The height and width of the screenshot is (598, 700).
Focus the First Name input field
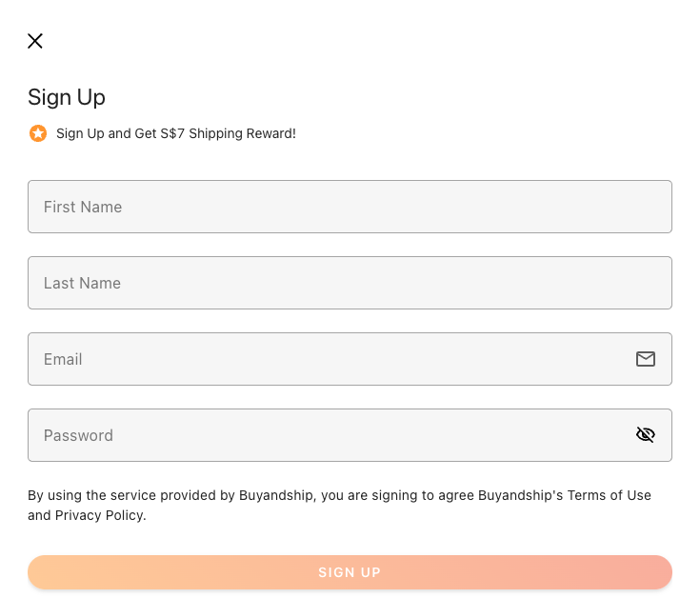tap(350, 207)
